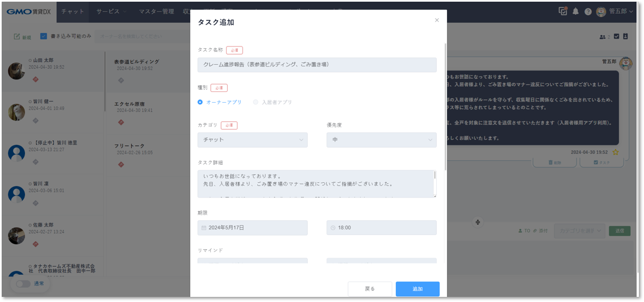Click the calendar icon in deadline field
This screenshot has width=644, height=302.
click(x=204, y=228)
